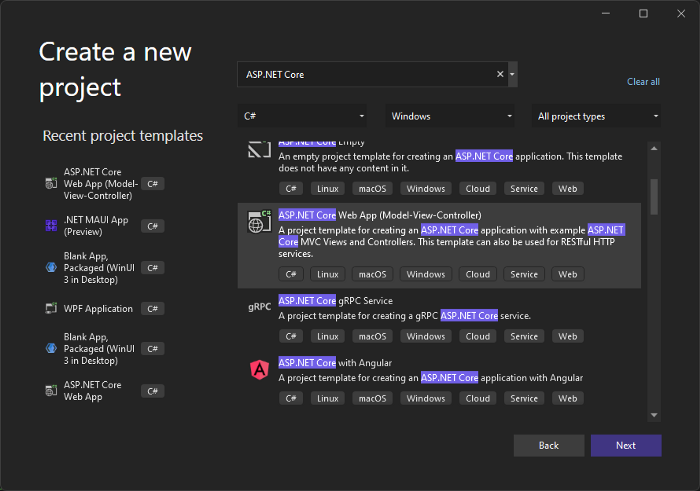Click the gRPC Service template icon
700x491 pixels.
[259, 307]
